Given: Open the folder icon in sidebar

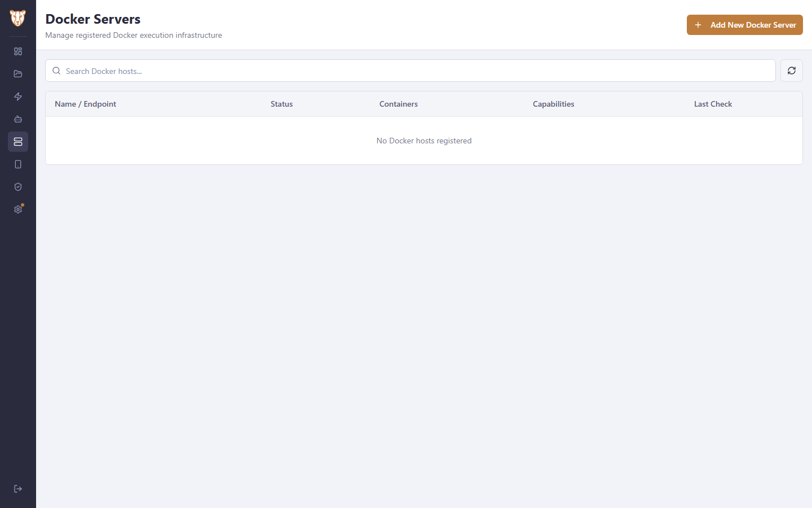Looking at the screenshot, I should point(18,74).
